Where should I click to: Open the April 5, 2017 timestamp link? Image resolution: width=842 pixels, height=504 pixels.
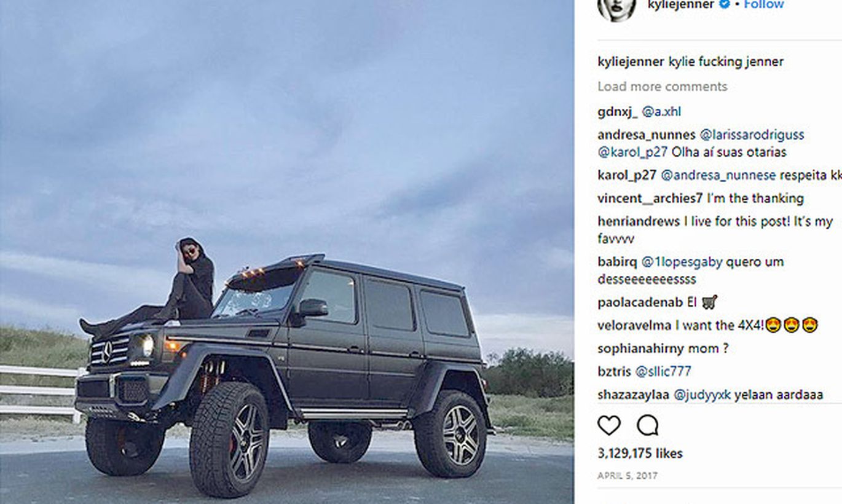(628, 476)
